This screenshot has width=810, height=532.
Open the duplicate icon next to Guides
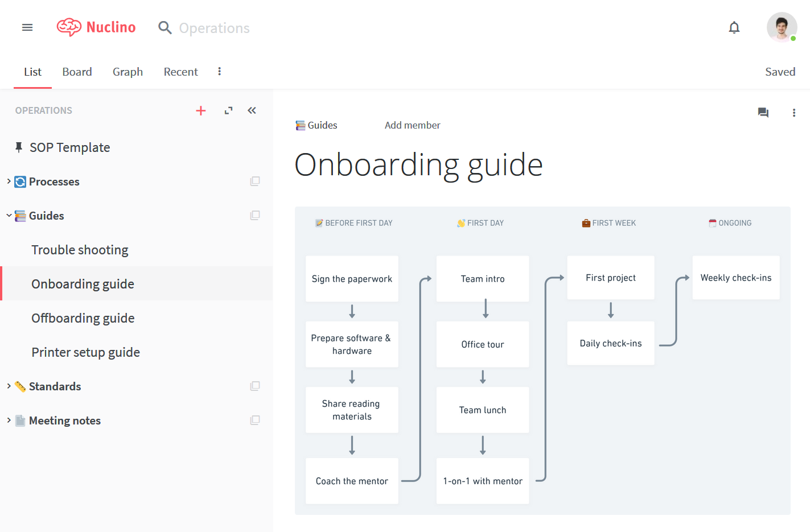click(255, 215)
